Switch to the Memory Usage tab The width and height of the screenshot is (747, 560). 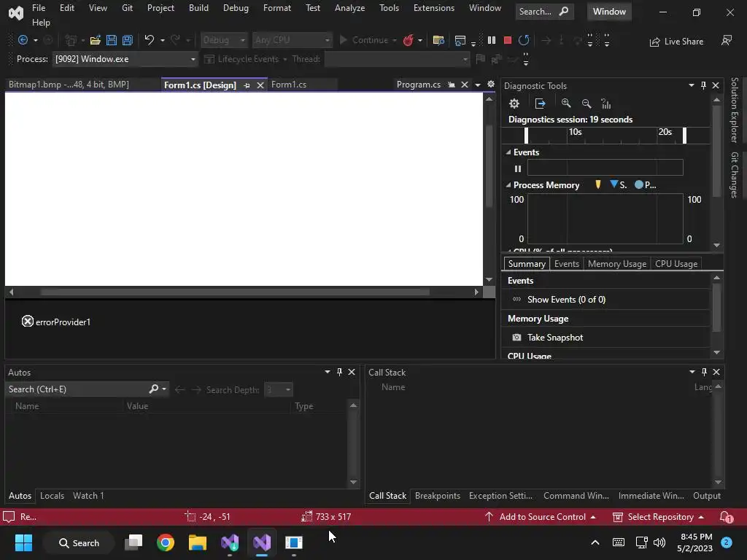pos(617,264)
